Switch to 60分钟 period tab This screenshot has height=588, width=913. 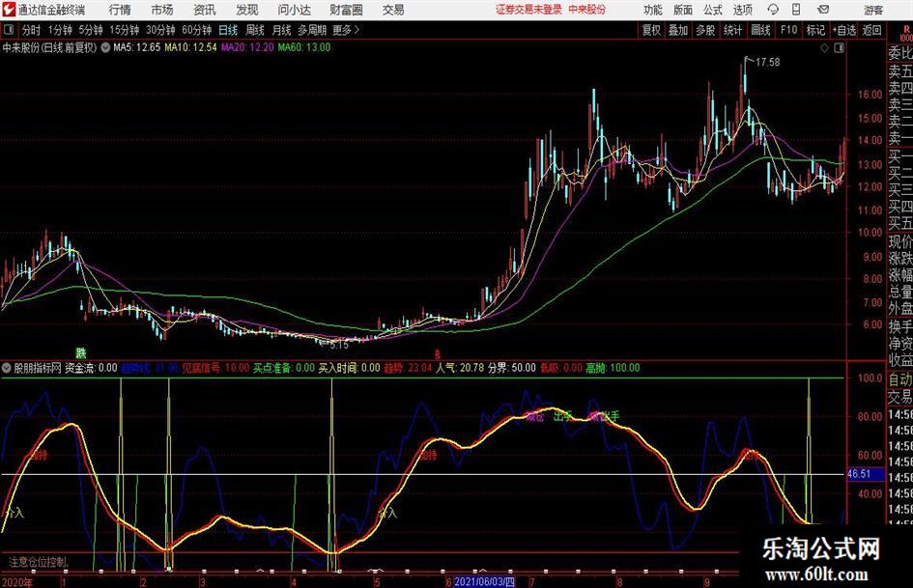(196, 30)
